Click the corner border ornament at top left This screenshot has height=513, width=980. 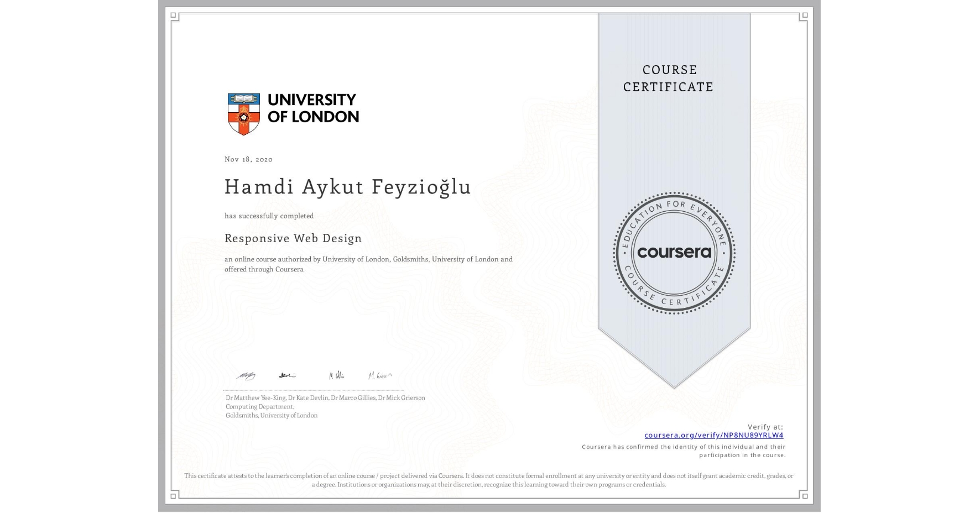point(174,15)
